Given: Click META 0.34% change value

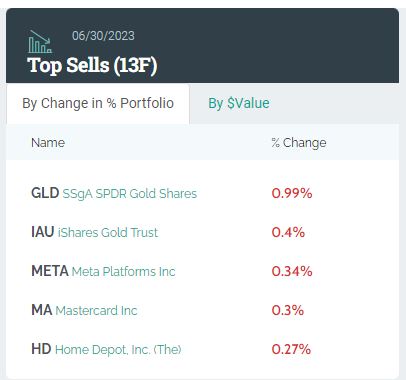Looking at the screenshot, I should coord(292,271).
